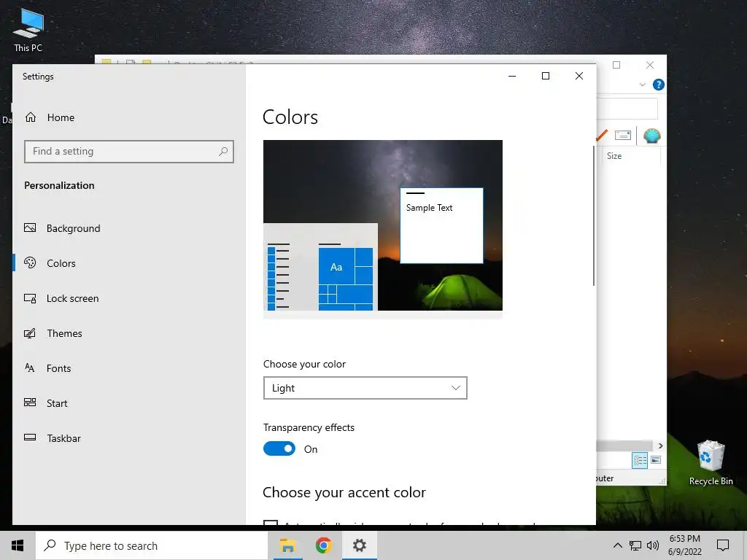Maximize the File Explorer window
This screenshot has width=747, height=560.
coord(616,65)
